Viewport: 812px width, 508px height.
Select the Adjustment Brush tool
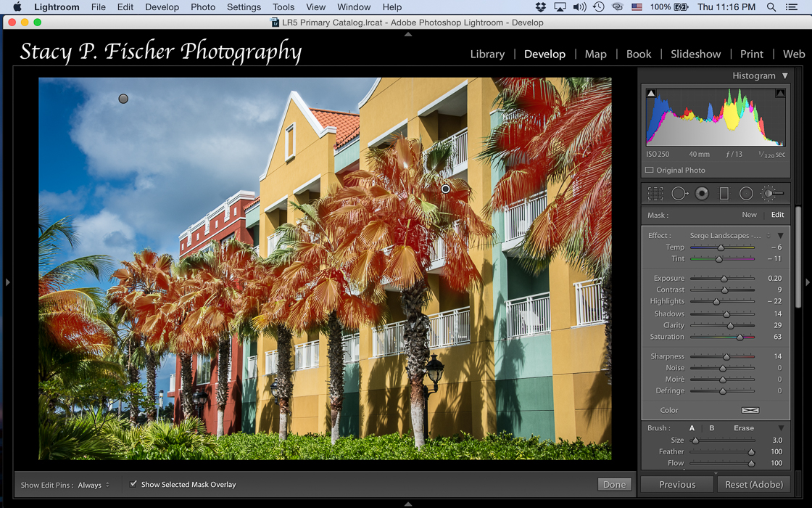pyautogui.click(x=771, y=194)
